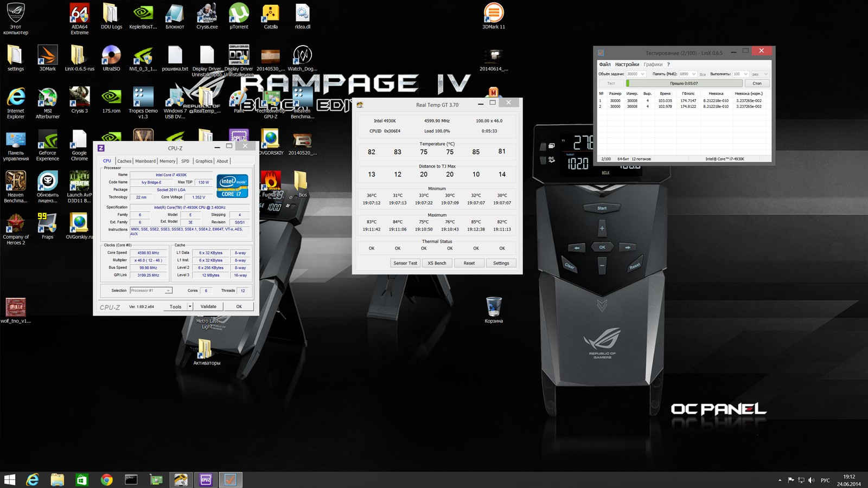Open Settings in Real Temp

pyautogui.click(x=501, y=263)
